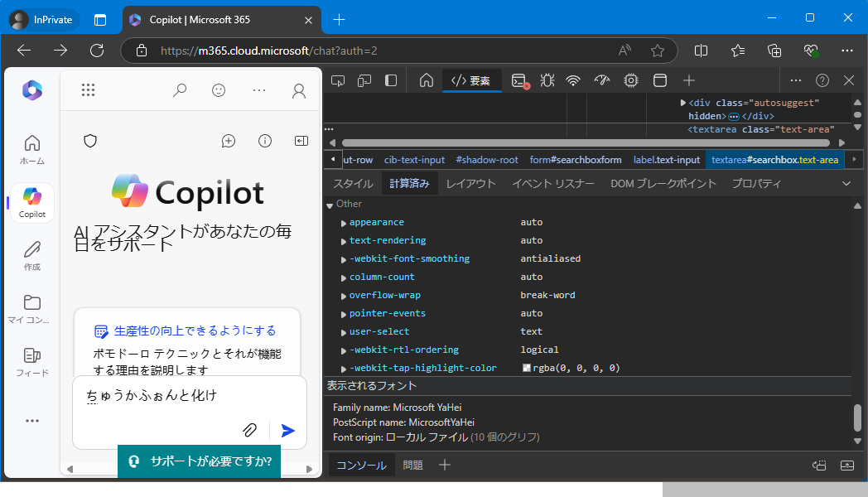868x497 pixels.
Task: Expand more sidebar tabs chevron
Action: click(846, 184)
